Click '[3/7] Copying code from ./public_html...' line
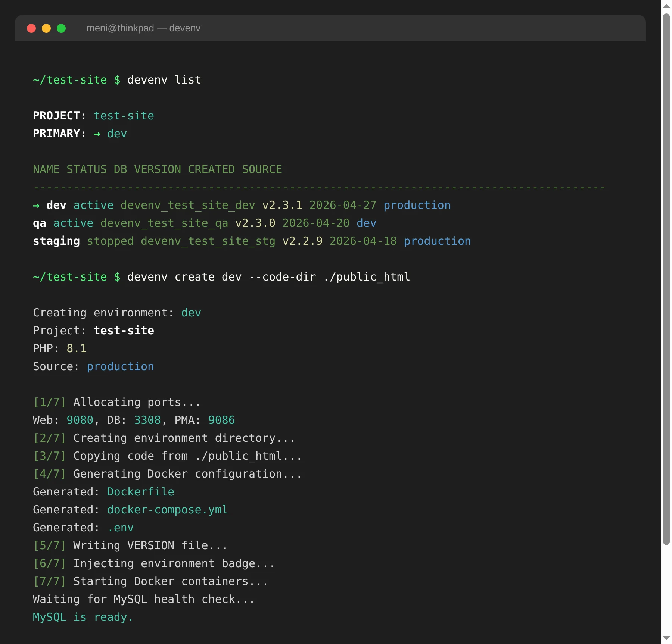Screen dimensions: 672x644 (168, 456)
